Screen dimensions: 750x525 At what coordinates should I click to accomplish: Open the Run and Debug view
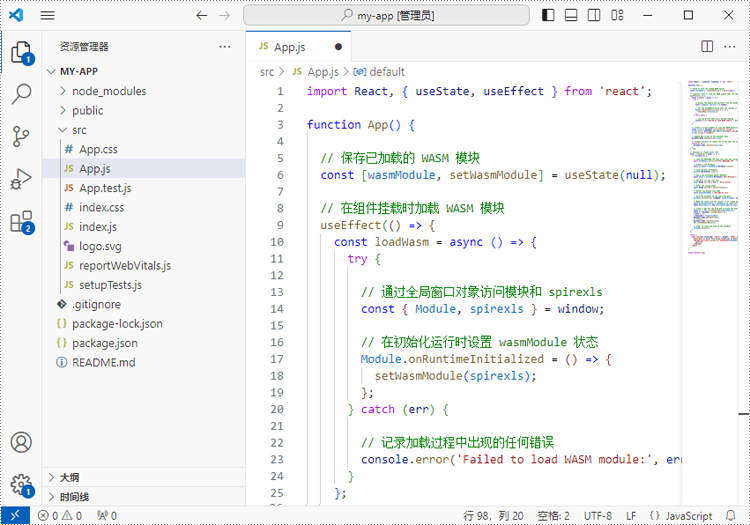(x=22, y=178)
